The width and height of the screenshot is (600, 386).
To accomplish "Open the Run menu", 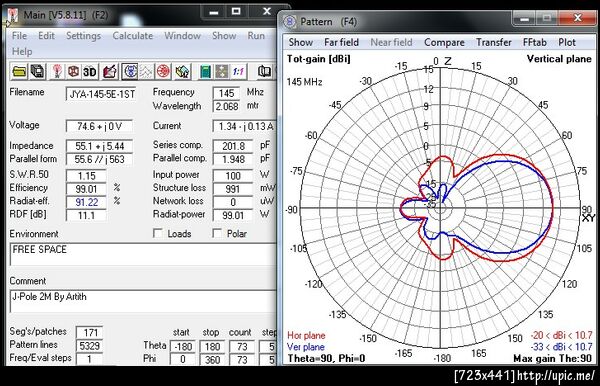I will 256,36.
